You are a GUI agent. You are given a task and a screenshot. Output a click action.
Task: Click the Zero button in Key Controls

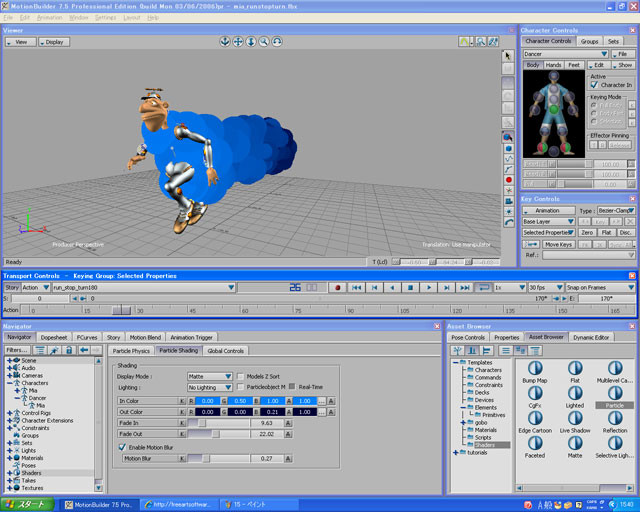[587, 232]
